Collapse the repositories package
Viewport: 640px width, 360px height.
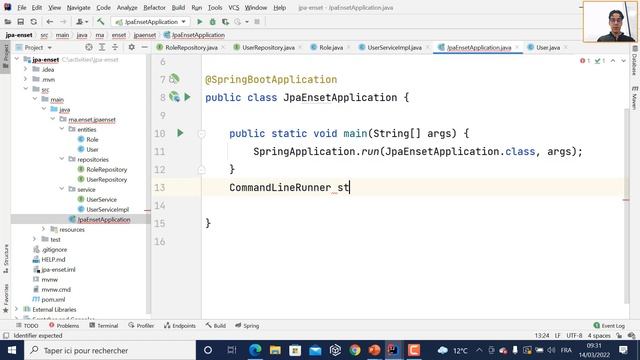click(x=62, y=159)
